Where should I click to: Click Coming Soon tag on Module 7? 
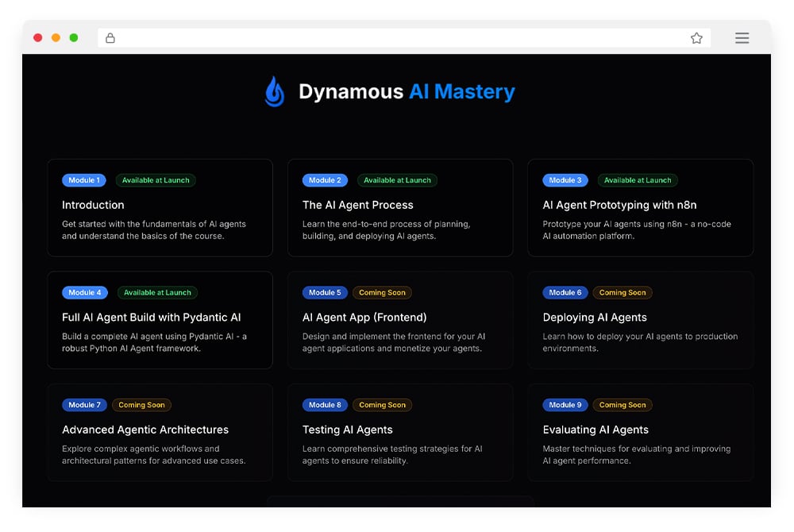[141, 405]
